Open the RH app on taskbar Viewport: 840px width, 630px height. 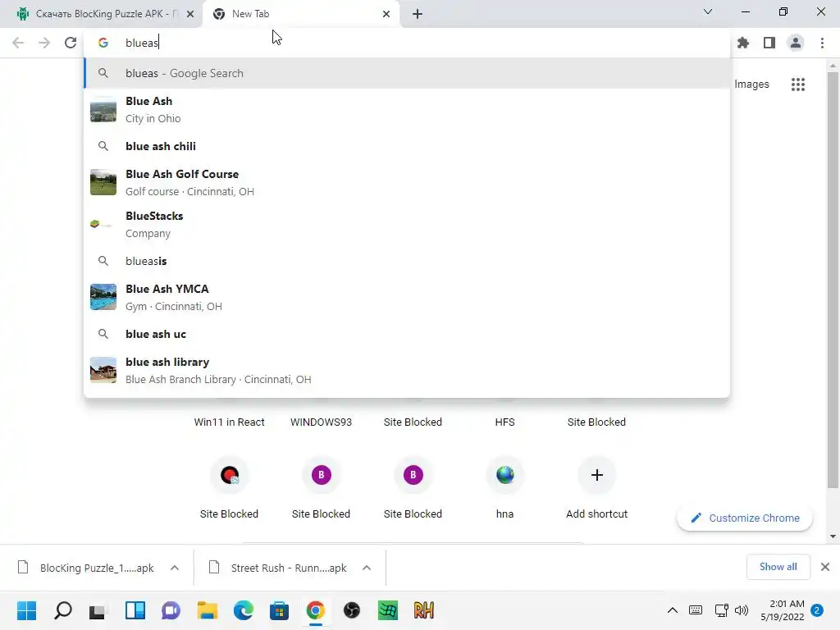tap(424, 610)
